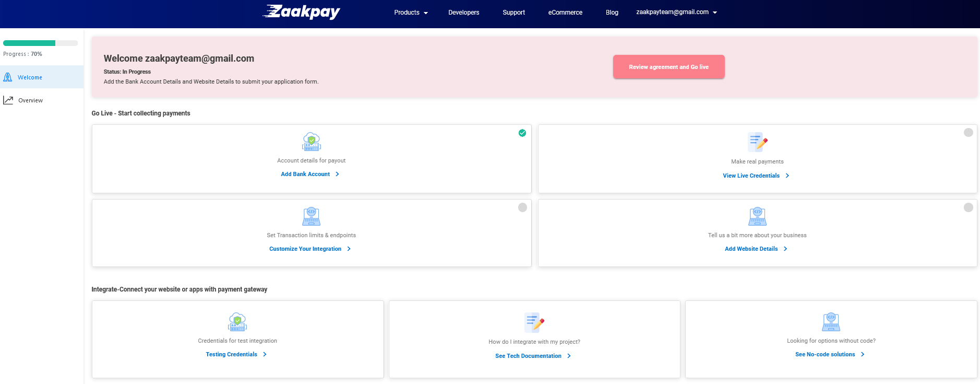Open the Support menu item
This screenshot has height=384, width=980.
click(x=514, y=13)
